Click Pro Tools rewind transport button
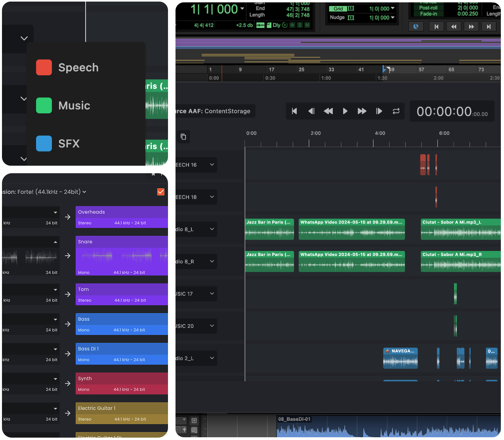The height and width of the screenshot is (440, 504). coord(454,27)
